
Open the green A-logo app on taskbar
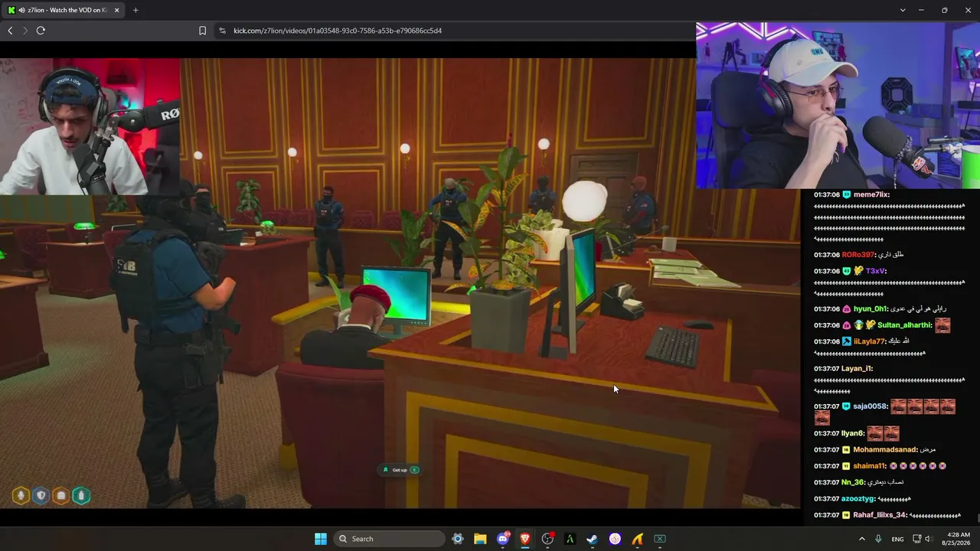pyautogui.click(x=570, y=539)
